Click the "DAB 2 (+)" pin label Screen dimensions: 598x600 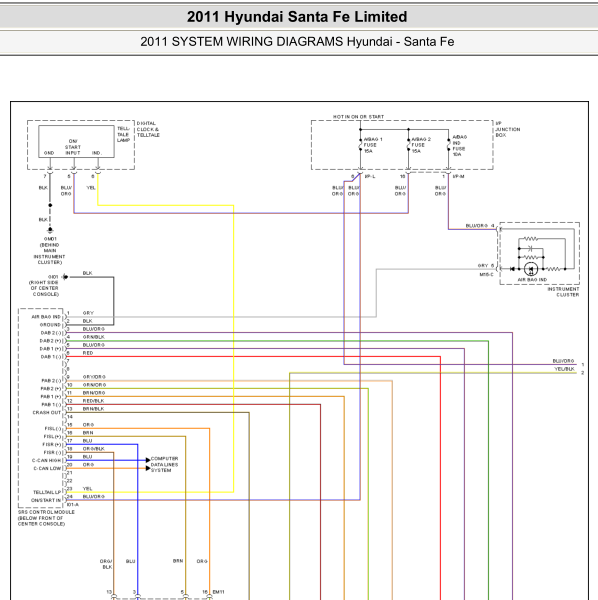51,341
